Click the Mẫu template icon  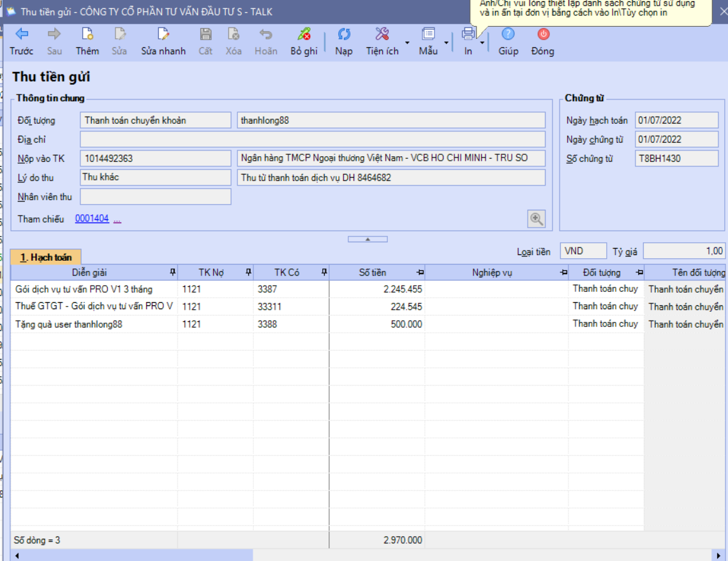pyautogui.click(x=428, y=34)
